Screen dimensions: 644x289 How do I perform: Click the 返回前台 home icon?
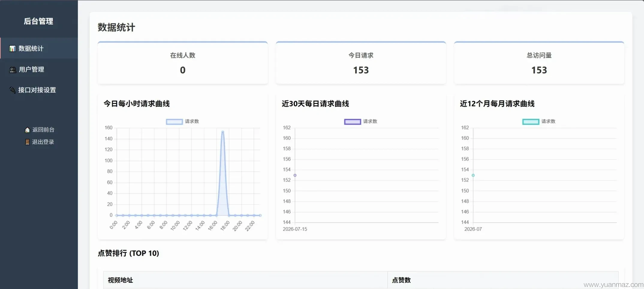[27, 130]
